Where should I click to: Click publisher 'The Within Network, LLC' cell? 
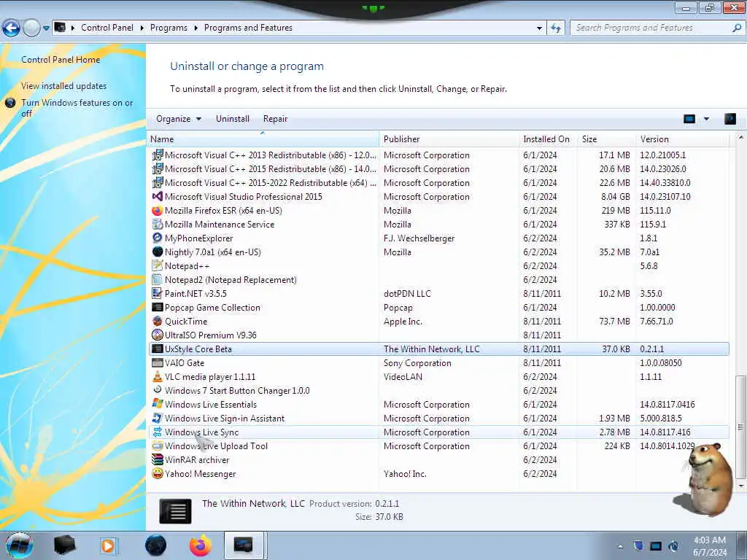(x=431, y=349)
